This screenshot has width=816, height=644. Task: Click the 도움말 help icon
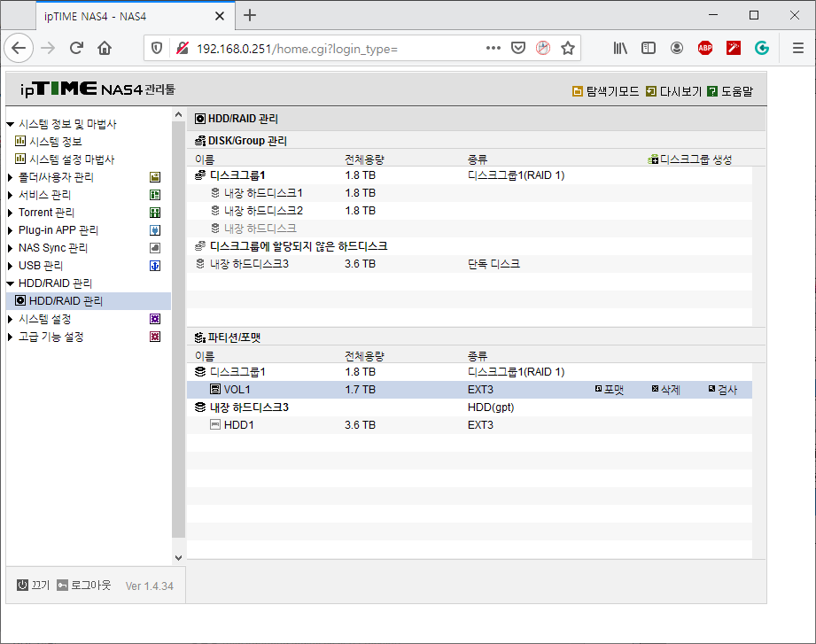pyautogui.click(x=712, y=91)
